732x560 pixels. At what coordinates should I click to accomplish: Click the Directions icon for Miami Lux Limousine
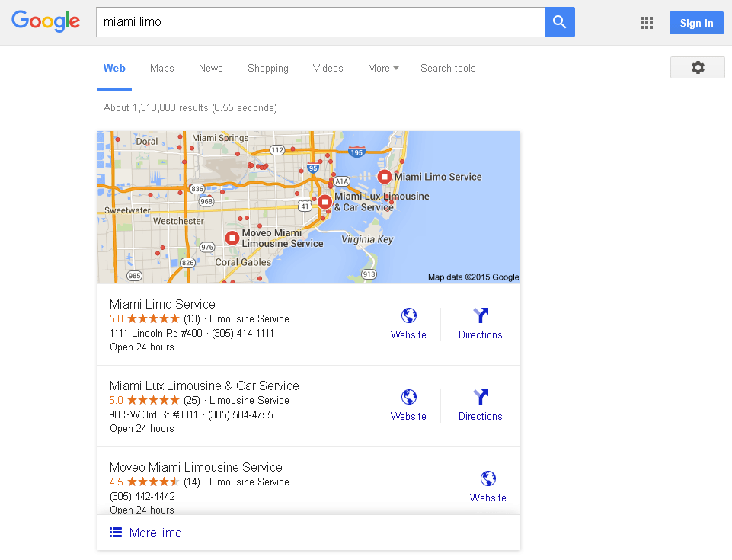[x=480, y=397]
